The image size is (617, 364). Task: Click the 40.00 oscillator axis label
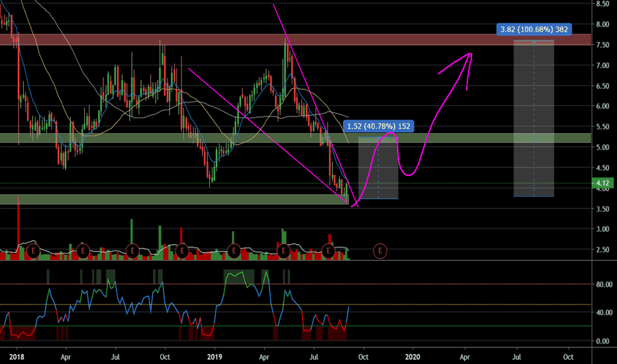604,312
